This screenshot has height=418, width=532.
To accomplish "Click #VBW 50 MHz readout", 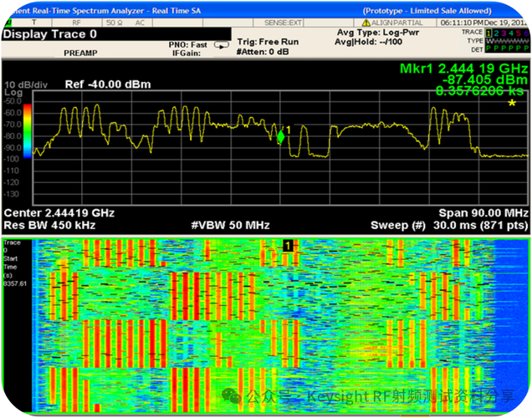I will pyautogui.click(x=230, y=225).
